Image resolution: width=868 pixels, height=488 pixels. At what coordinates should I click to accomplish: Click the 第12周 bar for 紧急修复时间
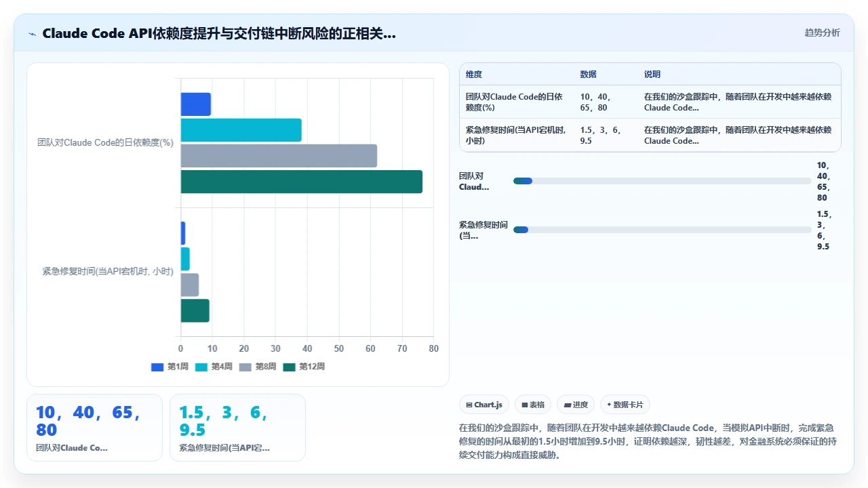click(195, 310)
